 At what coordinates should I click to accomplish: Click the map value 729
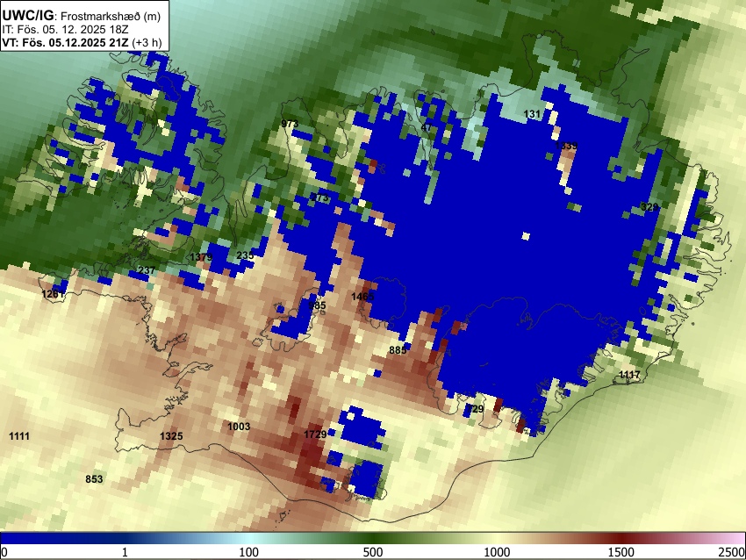[x=475, y=408]
